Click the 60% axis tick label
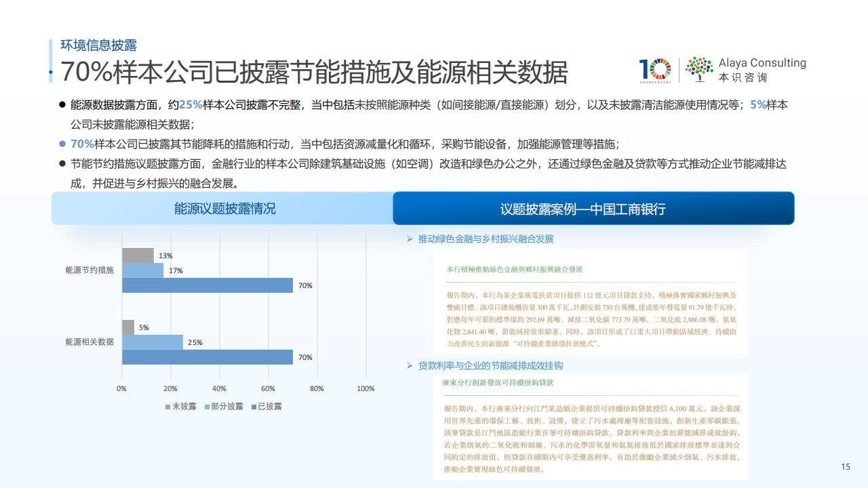 pos(268,388)
